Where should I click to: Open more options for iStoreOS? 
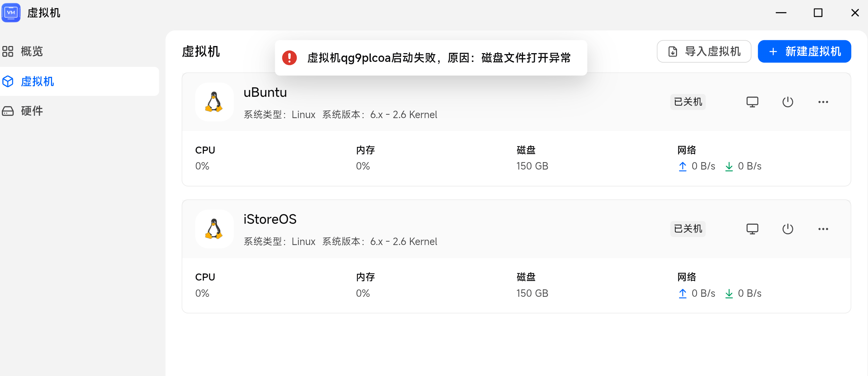pos(823,229)
